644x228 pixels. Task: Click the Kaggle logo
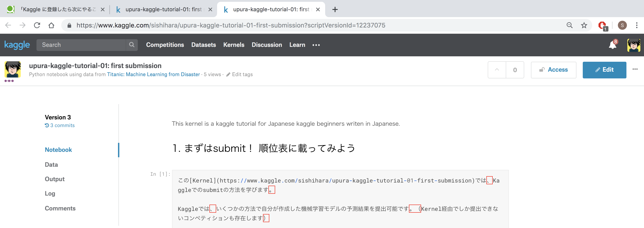(17, 45)
